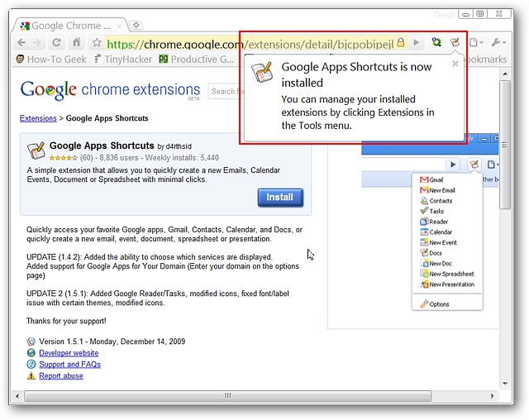The width and height of the screenshot is (529, 420).
Task: Click the forward navigation arrow
Action: coord(37,43)
